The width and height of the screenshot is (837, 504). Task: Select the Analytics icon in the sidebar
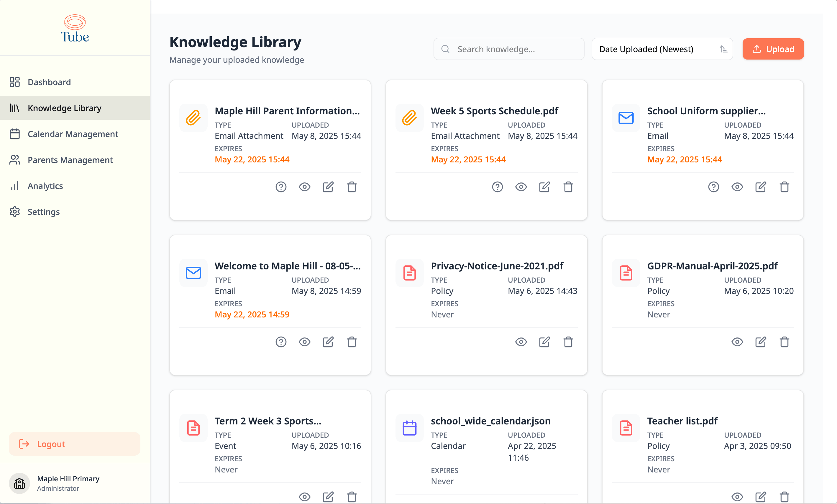[x=15, y=186]
